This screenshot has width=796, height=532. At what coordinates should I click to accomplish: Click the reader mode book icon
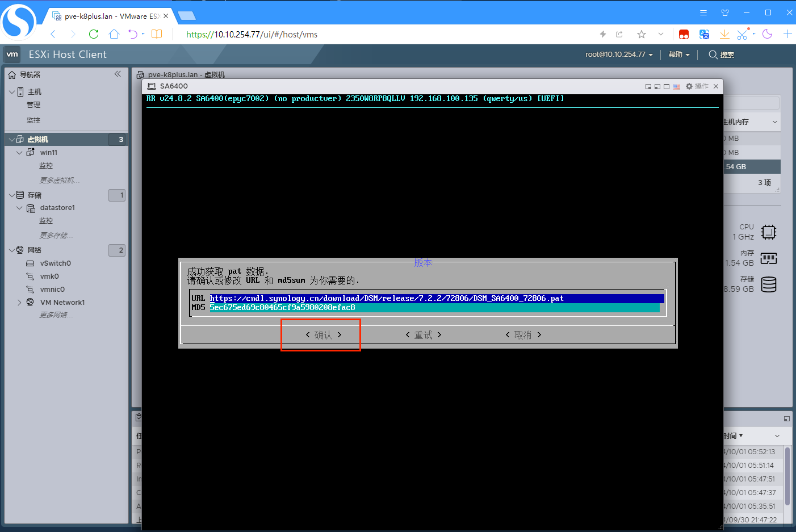pos(157,34)
